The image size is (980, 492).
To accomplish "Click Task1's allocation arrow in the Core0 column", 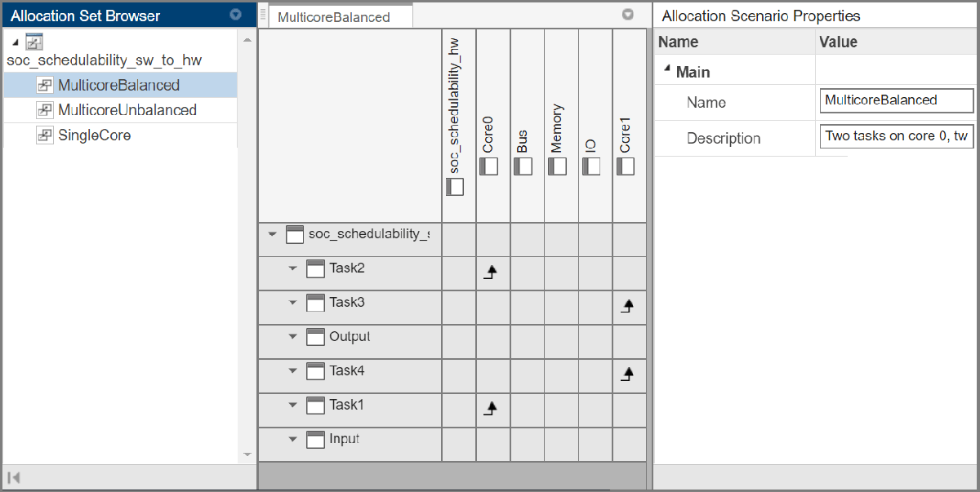I will click(x=492, y=404).
